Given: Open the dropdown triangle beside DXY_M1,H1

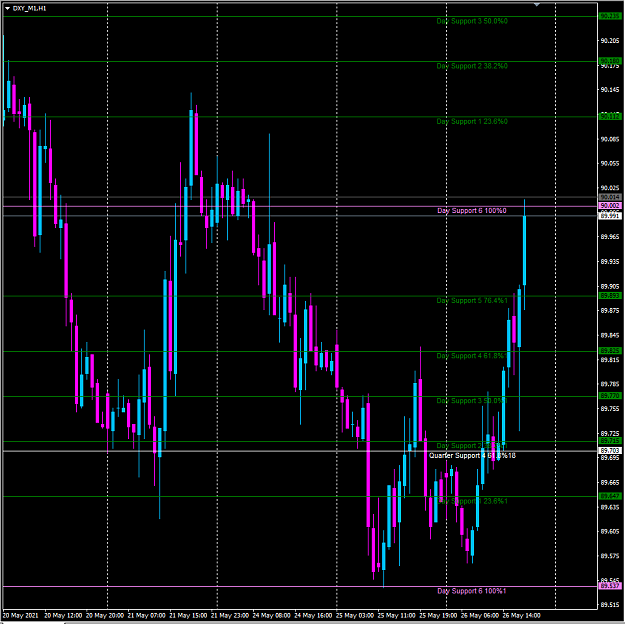Looking at the screenshot, I should point(7,8).
